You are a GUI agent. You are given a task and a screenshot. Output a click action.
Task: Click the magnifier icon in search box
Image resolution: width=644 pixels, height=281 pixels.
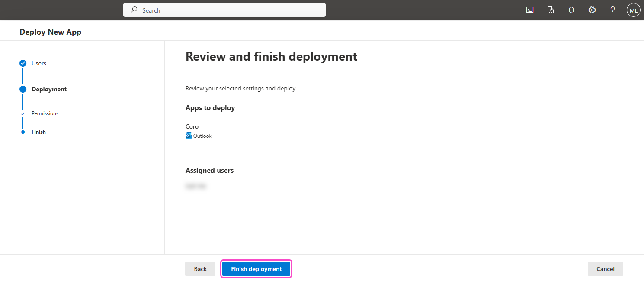pos(134,10)
